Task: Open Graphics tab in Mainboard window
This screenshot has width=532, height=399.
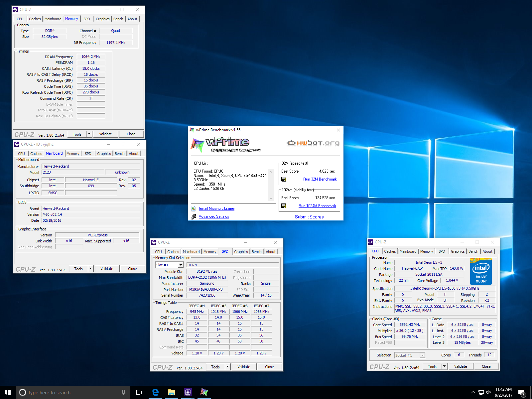Action: pos(104,154)
